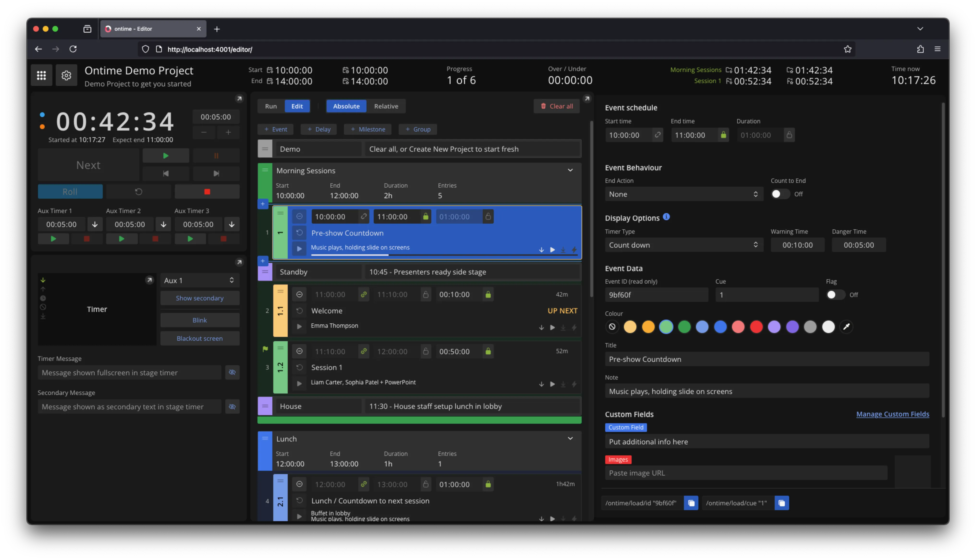
Task: Copy the /ontime/load/id command
Action: tap(691, 503)
